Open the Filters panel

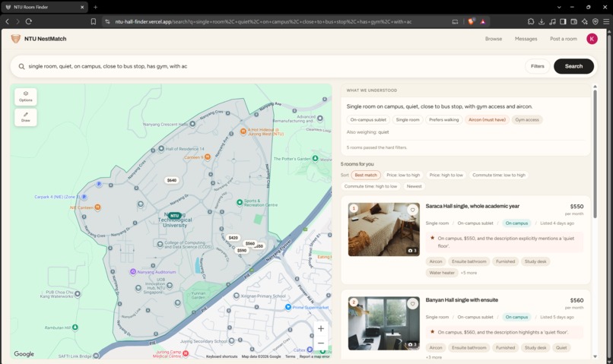[538, 66]
